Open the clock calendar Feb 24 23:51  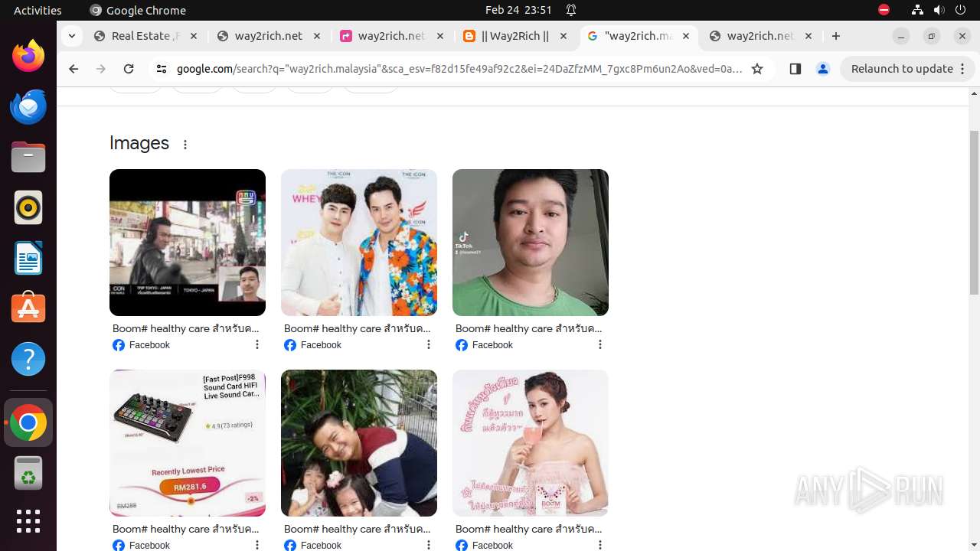click(518, 10)
